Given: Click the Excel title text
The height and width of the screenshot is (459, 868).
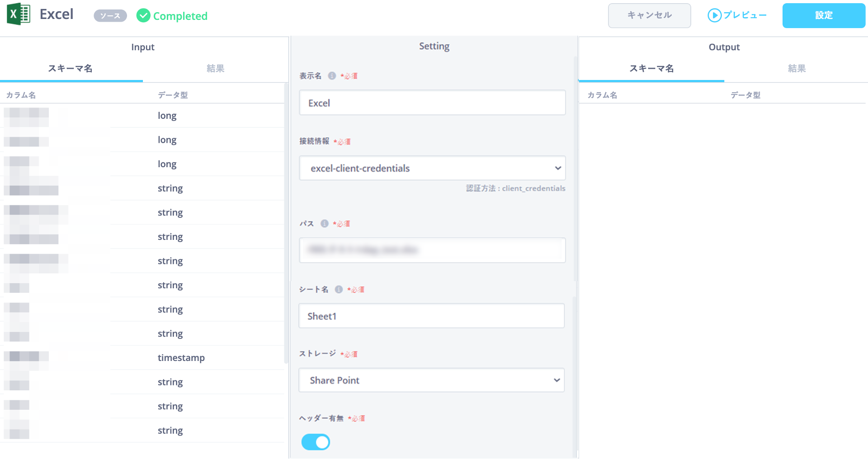Looking at the screenshot, I should (57, 14).
